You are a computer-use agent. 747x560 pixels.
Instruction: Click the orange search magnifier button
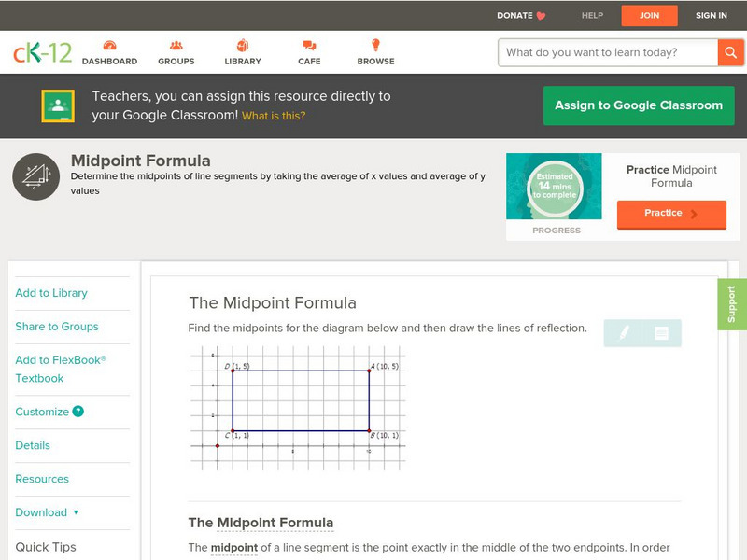730,52
